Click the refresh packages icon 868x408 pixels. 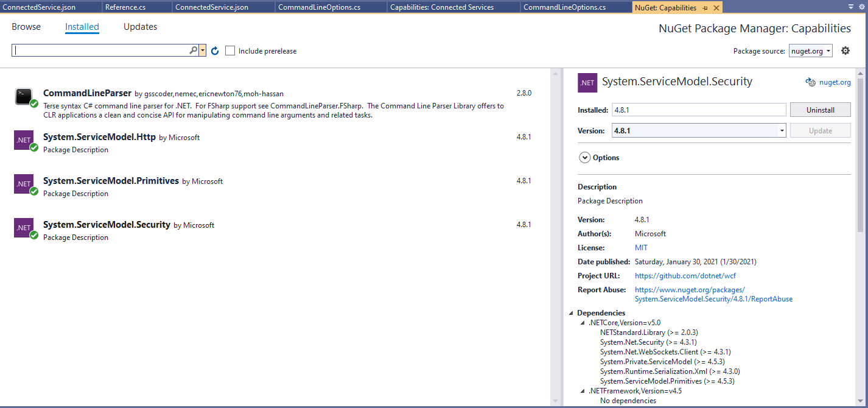[215, 51]
